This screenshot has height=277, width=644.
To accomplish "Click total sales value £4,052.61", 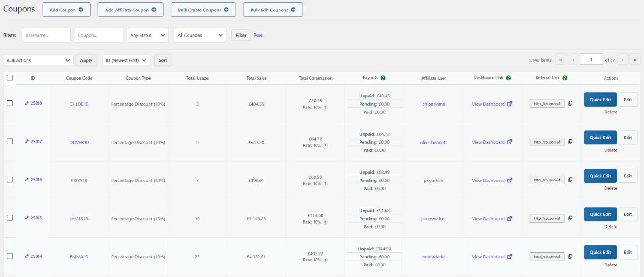I will point(256,257).
